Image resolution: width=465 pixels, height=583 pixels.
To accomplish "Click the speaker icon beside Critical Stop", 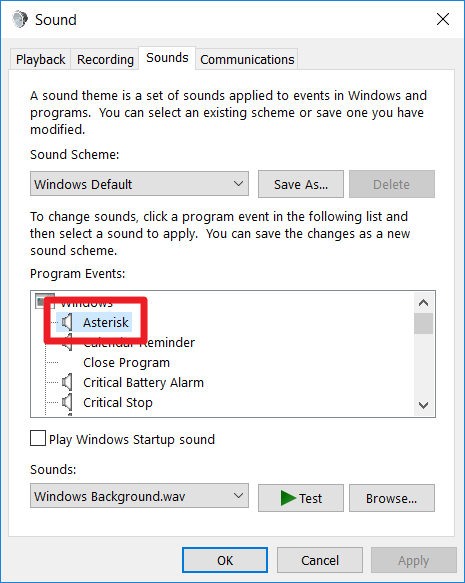I will tap(67, 402).
